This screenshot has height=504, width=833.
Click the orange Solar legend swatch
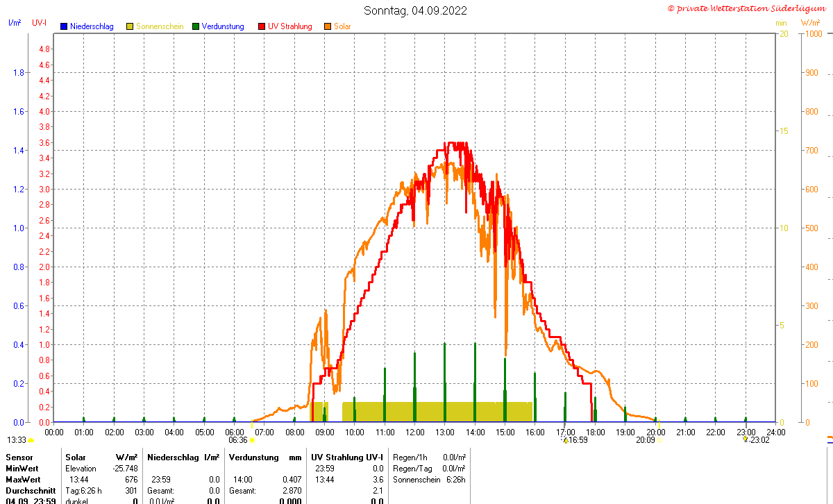328,26
